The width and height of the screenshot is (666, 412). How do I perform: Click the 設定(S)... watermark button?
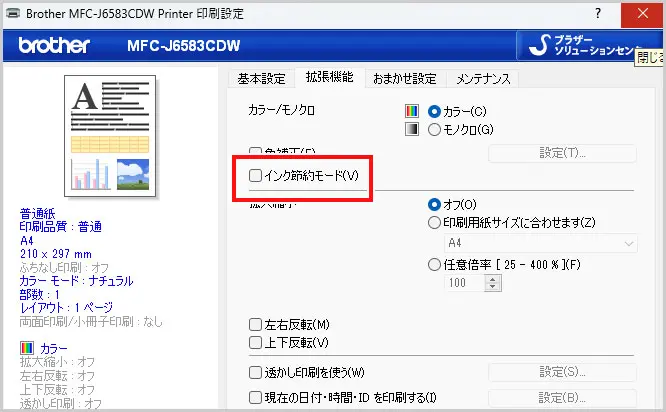pos(562,372)
